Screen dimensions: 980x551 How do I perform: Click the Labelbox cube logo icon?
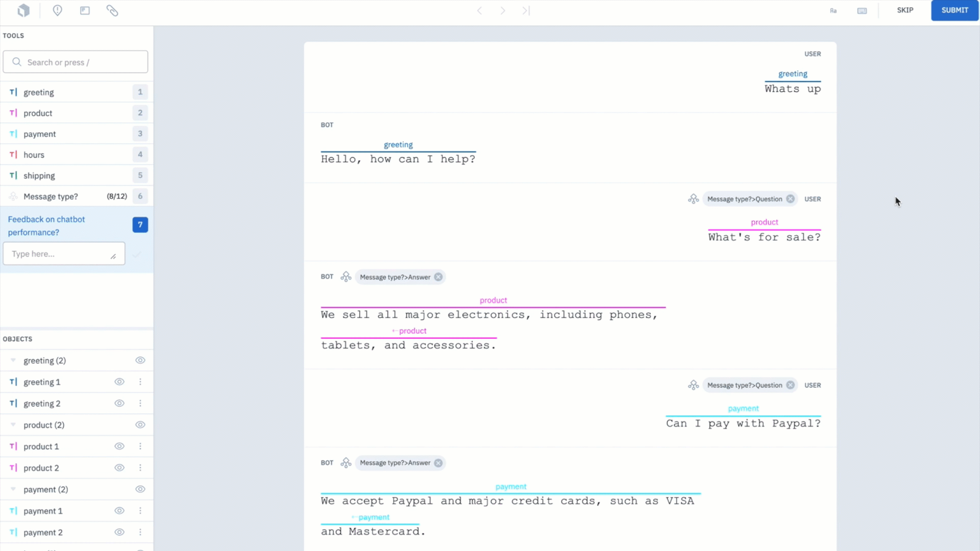[x=23, y=11]
